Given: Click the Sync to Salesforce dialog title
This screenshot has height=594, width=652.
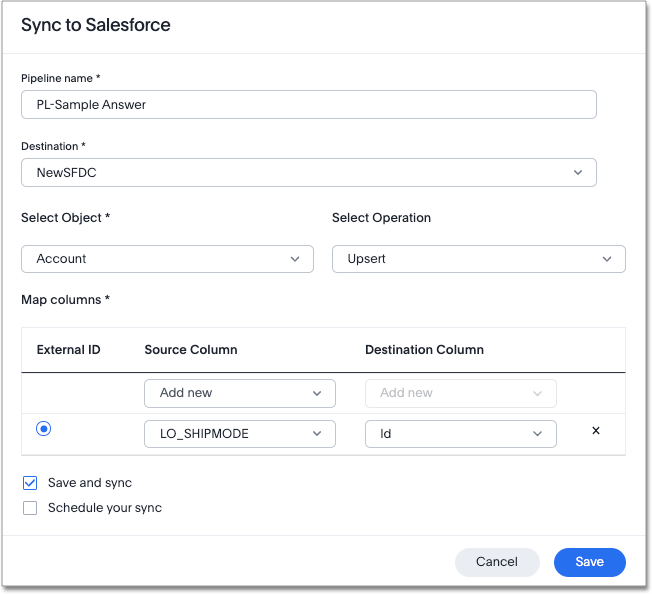Looking at the screenshot, I should coord(96,25).
